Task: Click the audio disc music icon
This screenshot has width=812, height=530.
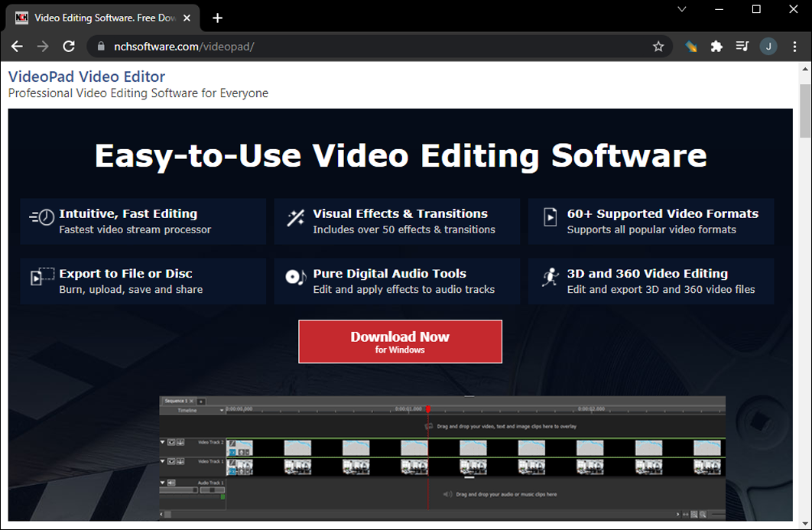Action: (x=296, y=277)
